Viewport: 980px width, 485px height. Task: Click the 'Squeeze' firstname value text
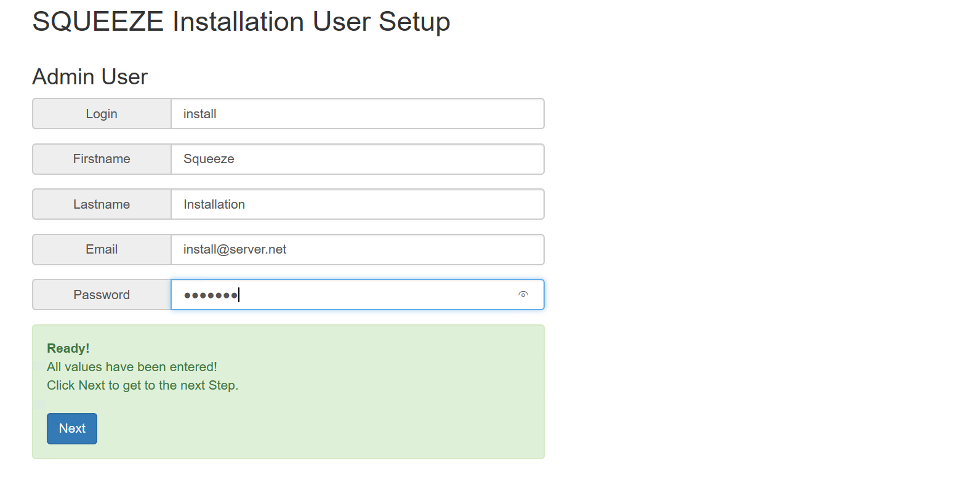pos(209,159)
